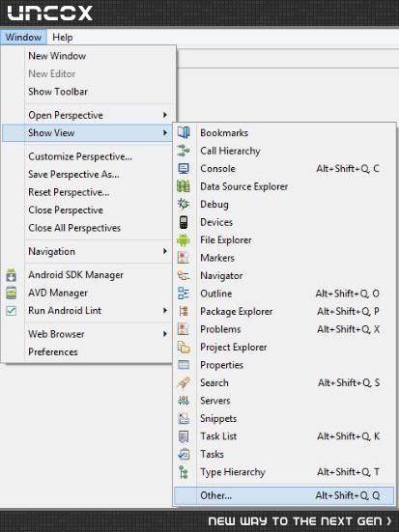399x532 pixels.
Task: Click the File Explorer Android icon
Action: pos(184,239)
